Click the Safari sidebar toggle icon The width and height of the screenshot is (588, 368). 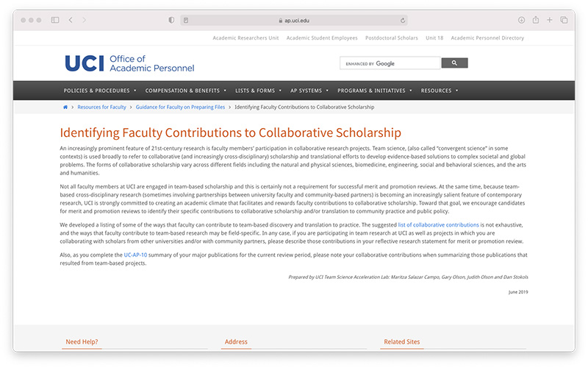(55, 20)
